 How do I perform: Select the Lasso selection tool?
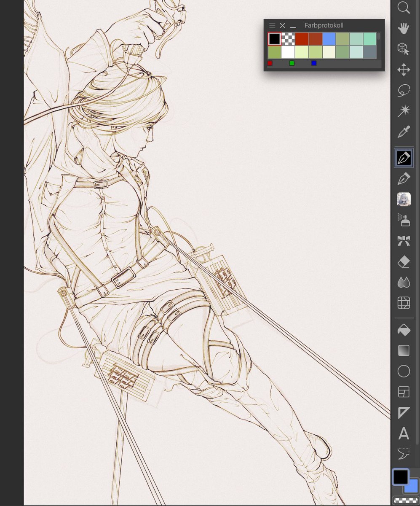[404, 90]
